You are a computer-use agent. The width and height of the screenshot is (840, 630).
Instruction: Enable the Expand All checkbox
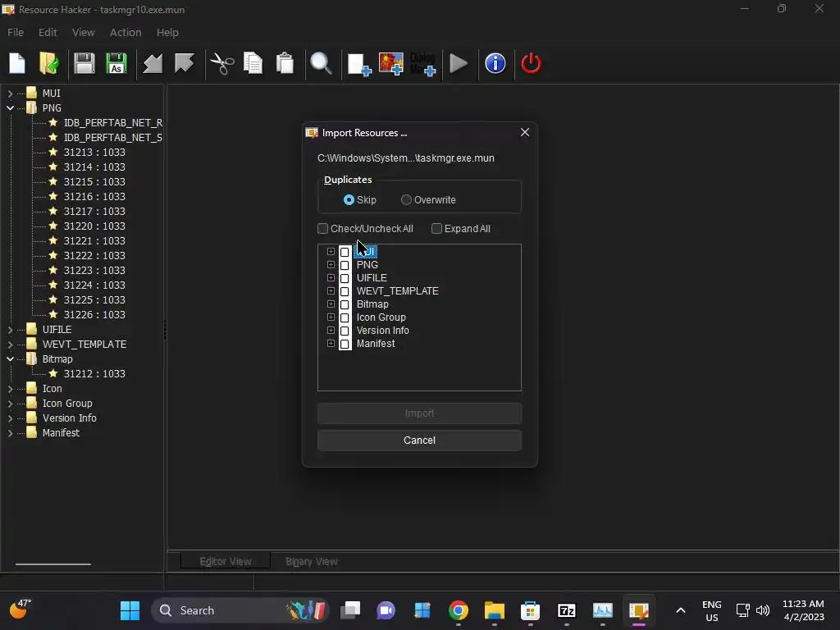point(436,229)
